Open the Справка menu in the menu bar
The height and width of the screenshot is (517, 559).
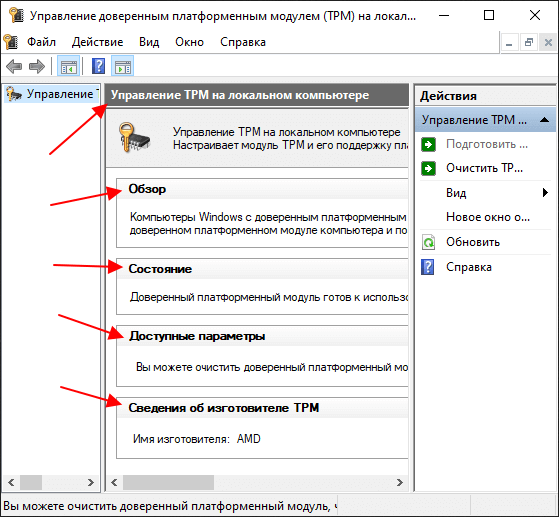pyautogui.click(x=243, y=42)
